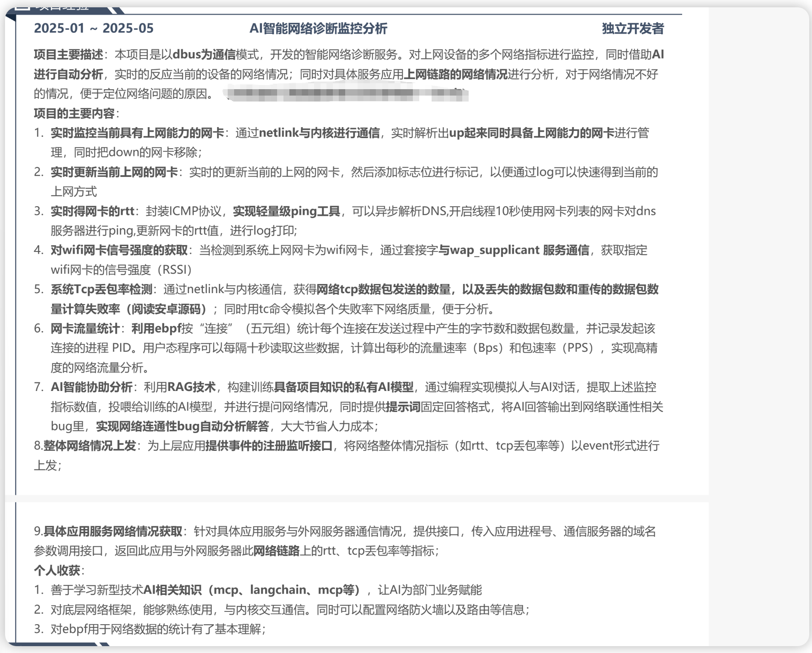Click the bold phrase dbus为通信
This screenshot has width=812, height=653.
tap(204, 55)
